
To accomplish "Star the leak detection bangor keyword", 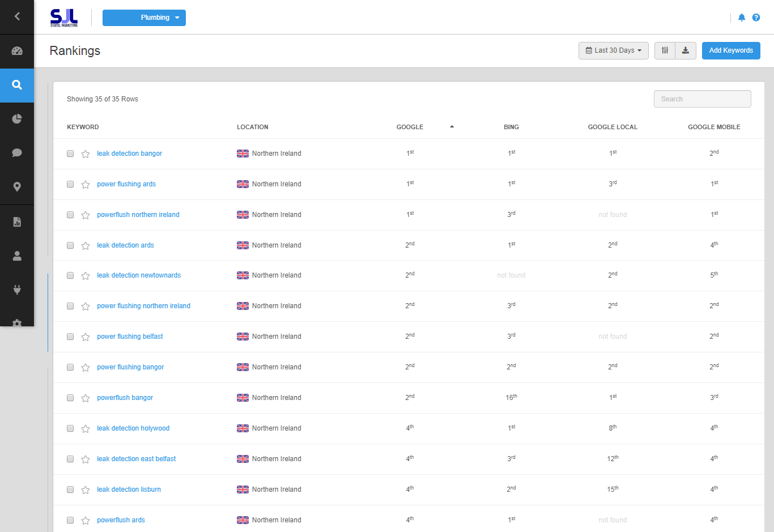I will [x=86, y=154].
